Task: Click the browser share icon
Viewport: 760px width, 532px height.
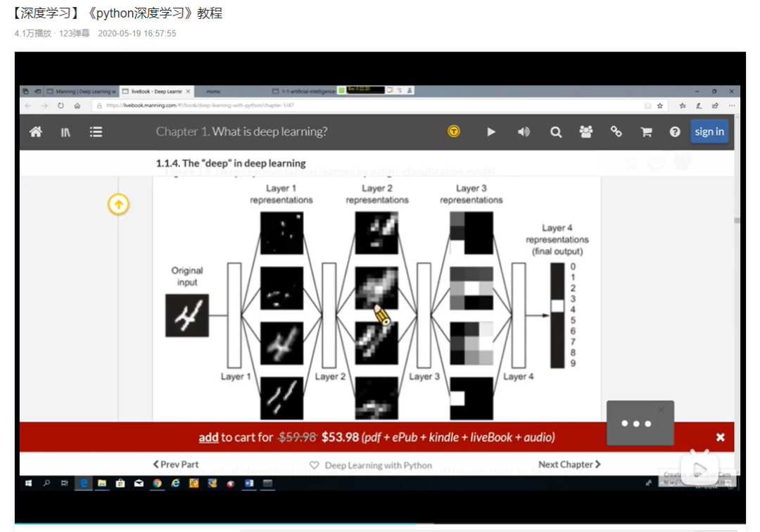Action: point(716,106)
